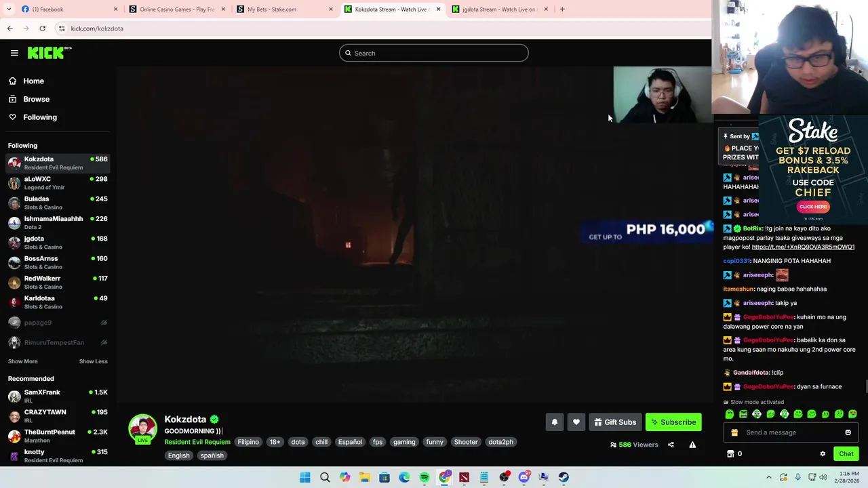
Task: Click the share icon beside viewer count
Action: click(671, 445)
